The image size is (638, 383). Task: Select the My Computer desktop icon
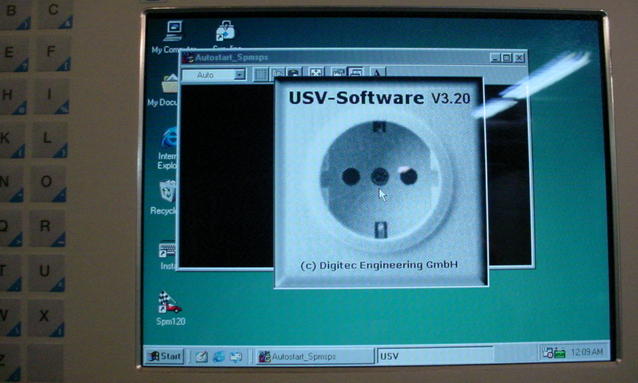tap(173, 37)
